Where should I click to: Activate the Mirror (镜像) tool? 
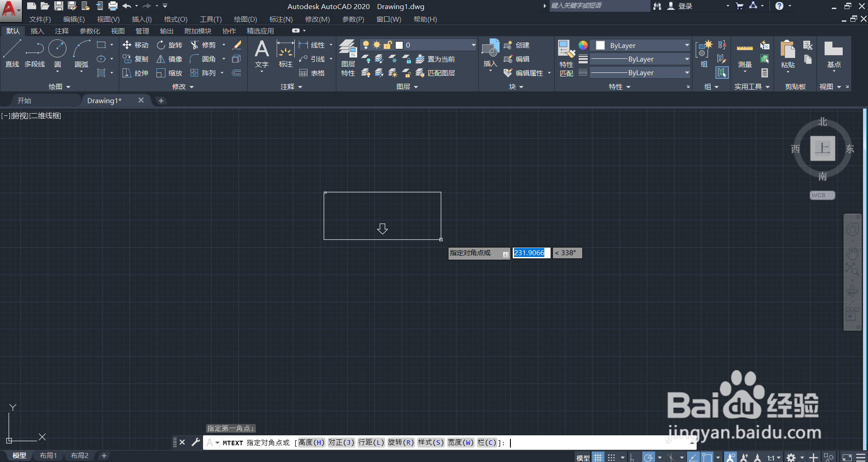coord(170,59)
